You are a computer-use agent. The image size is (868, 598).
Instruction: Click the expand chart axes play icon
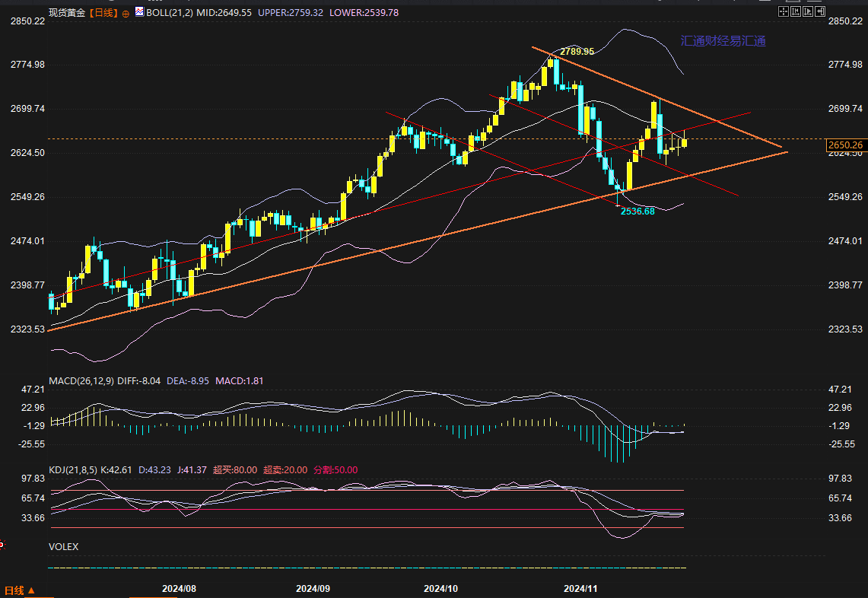pos(808,11)
